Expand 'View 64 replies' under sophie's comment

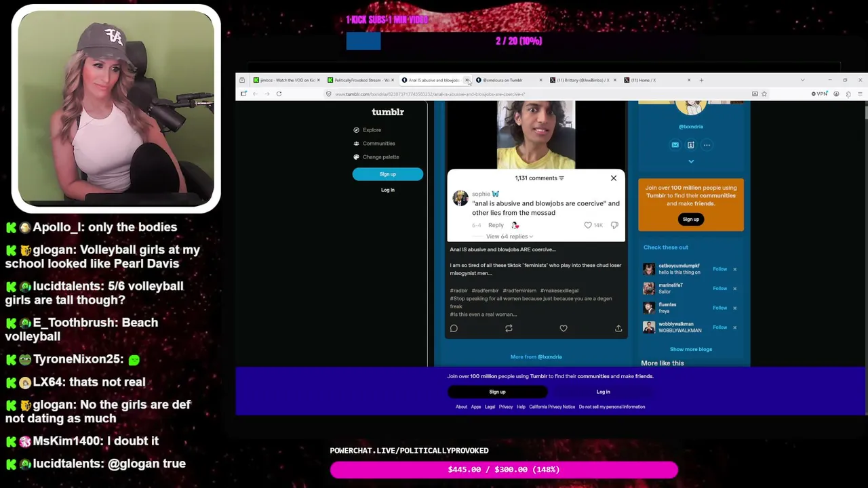point(509,237)
